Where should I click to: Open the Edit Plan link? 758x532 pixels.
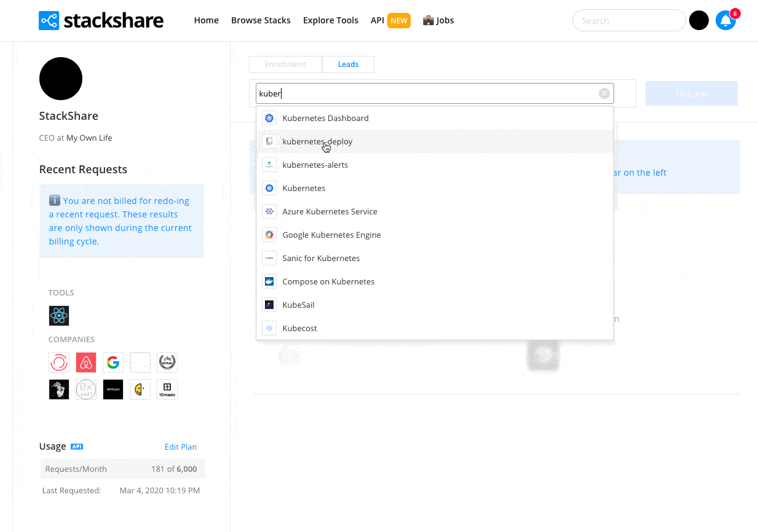(181, 447)
